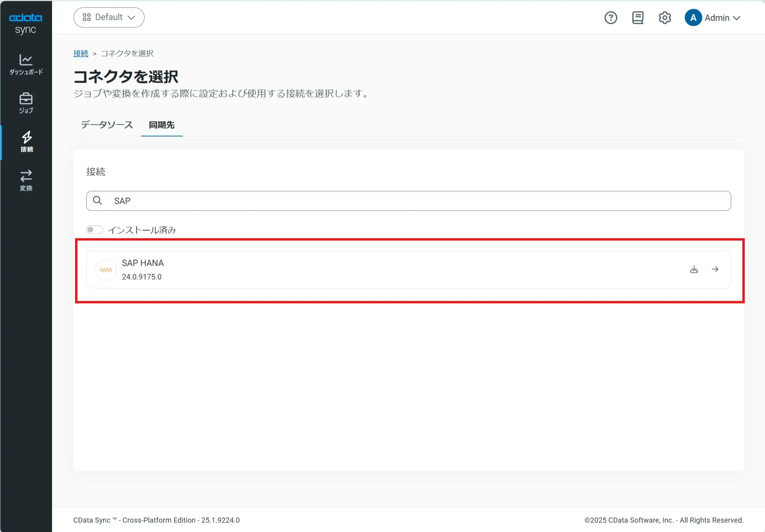Screen dimensions: 765x532
Task: Switch to the データソース tab
Action: 107,125
